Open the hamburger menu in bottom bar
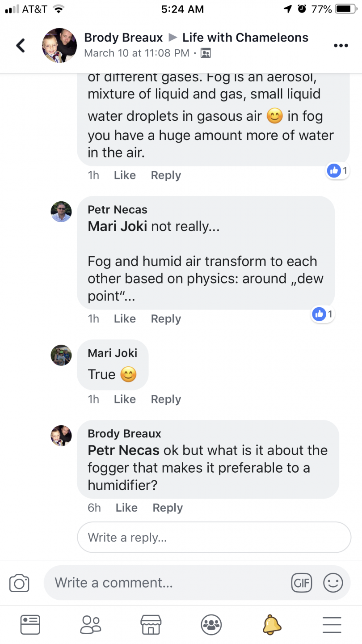The height and width of the screenshot is (644, 362). [332, 624]
